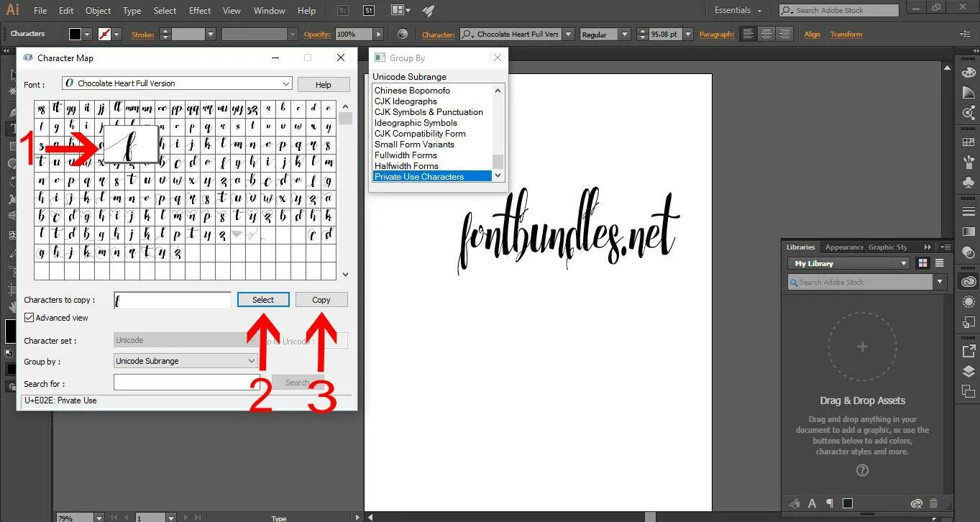
Task: Click the Libraries sync cloud icon
Action: pos(916,503)
